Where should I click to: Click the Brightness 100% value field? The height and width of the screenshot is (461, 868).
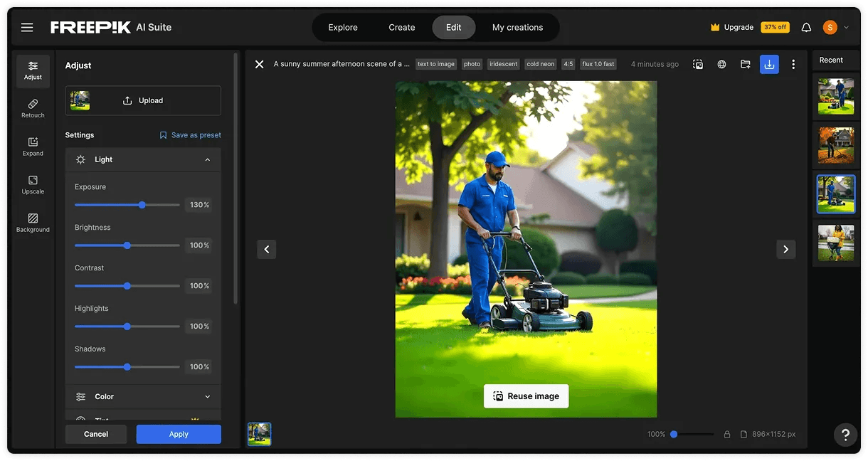(x=199, y=245)
